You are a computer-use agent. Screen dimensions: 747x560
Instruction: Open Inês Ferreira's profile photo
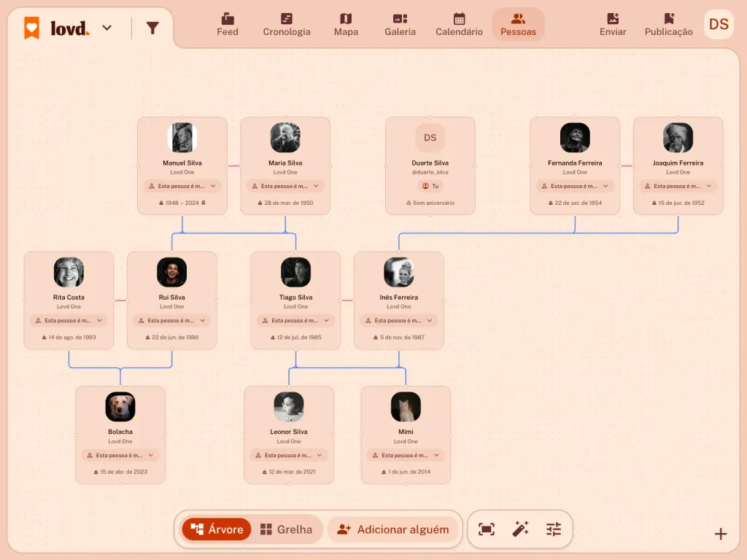tap(399, 272)
